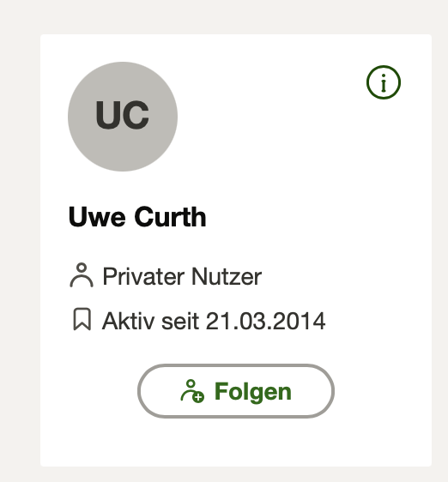
Task: Click the Aktiv seit 21.03.2014 text
Action: (214, 321)
